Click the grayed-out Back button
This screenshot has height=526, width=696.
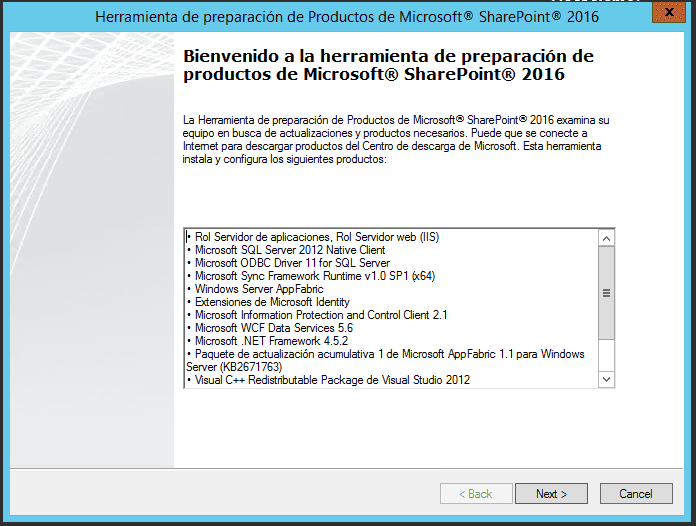pos(475,494)
